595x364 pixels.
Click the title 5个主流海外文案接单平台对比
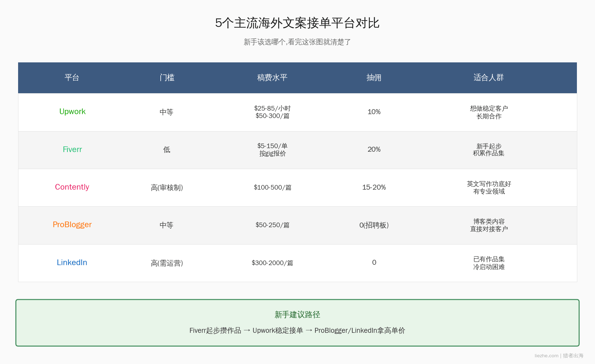click(297, 23)
